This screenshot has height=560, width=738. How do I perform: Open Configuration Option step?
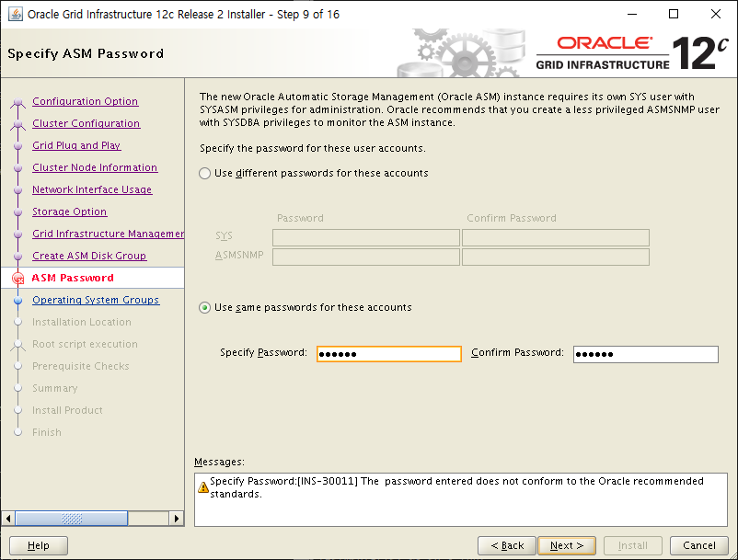tap(86, 101)
